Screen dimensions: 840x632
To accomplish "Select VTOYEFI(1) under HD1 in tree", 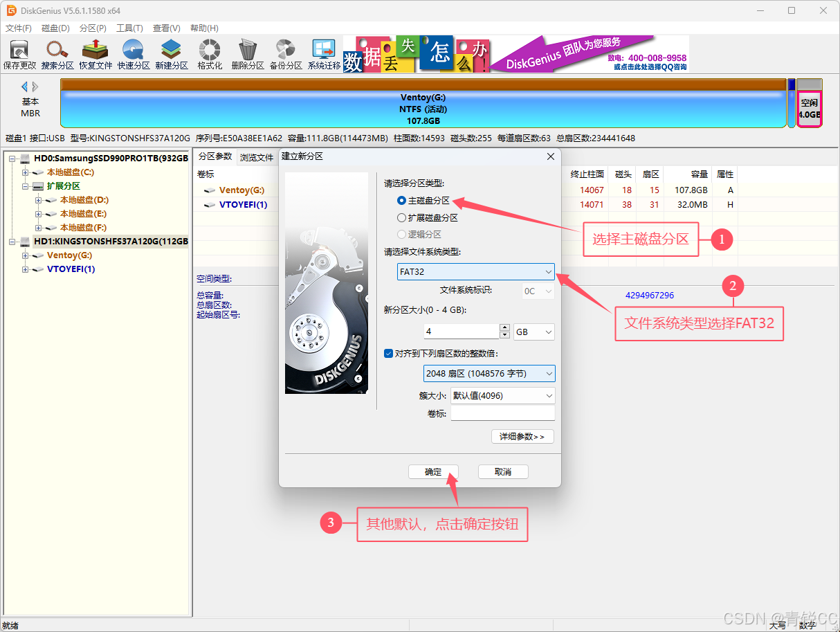I will click(71, 269).
